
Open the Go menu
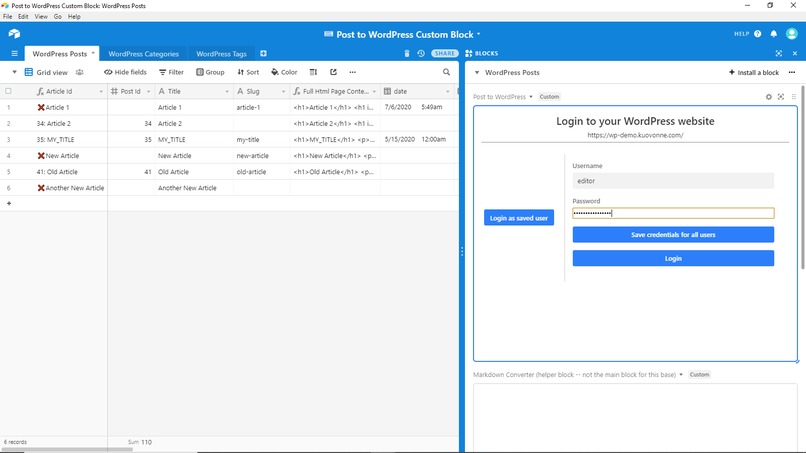click(x=58, y=16)
